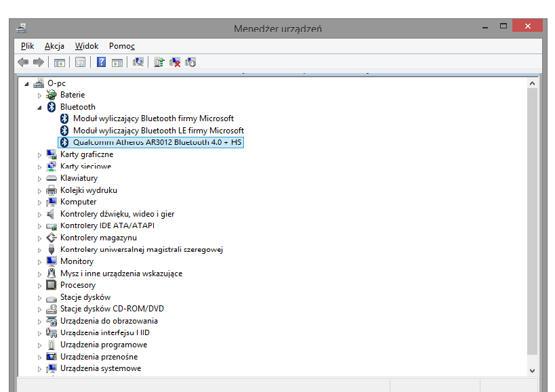Select Moduł wyliczający Bluetooth firmy Microsoft

coord(153,118)
